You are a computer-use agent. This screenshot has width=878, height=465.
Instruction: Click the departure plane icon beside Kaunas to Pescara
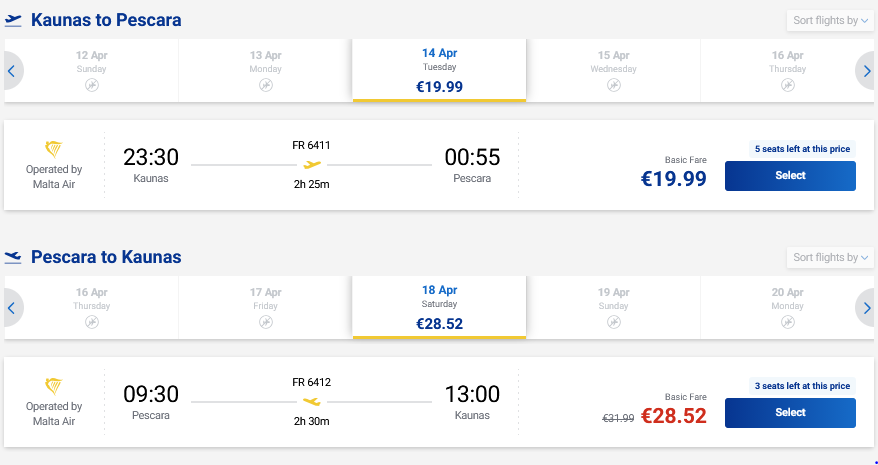click(13, 21)
